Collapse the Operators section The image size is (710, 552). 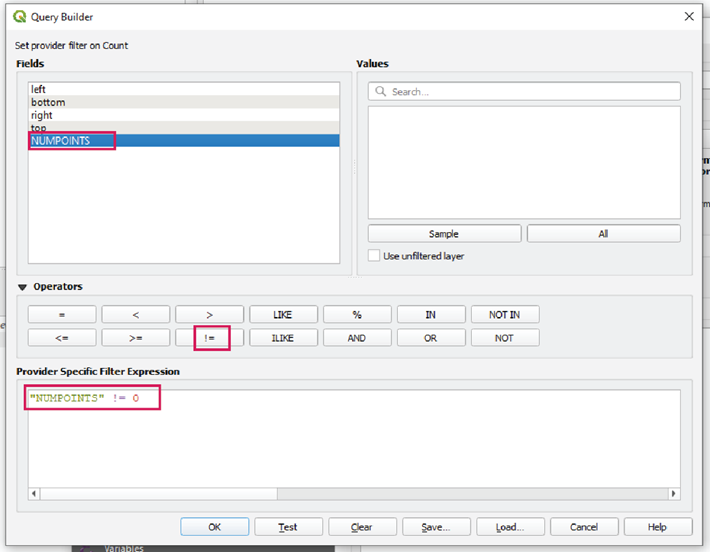[x=23, y=287]
